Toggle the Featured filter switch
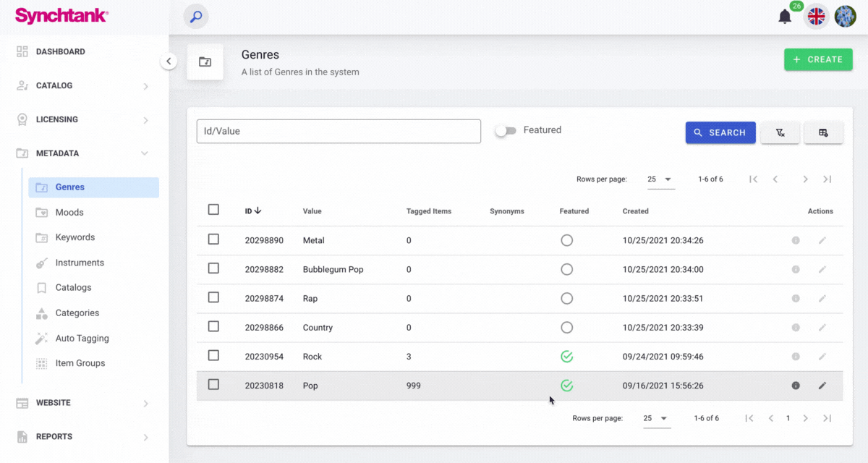Viewport: 868px width, 463px height. pos(506,131)
